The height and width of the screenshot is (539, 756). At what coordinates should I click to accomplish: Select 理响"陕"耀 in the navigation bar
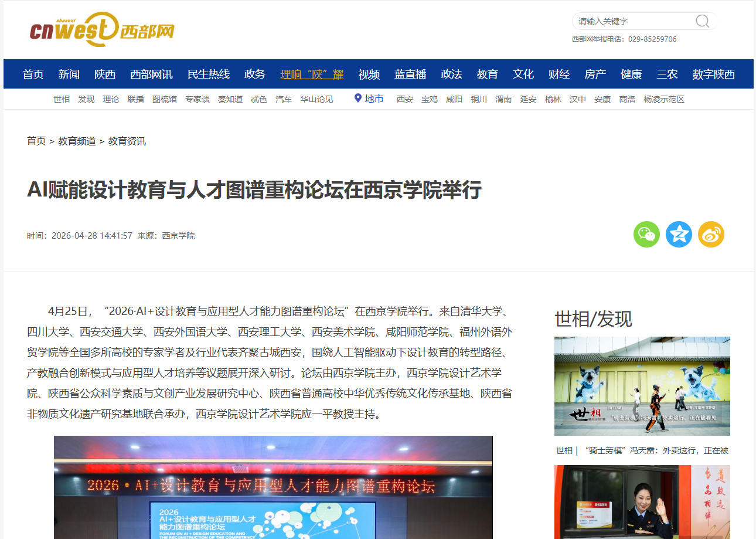[x=312, y=74]
